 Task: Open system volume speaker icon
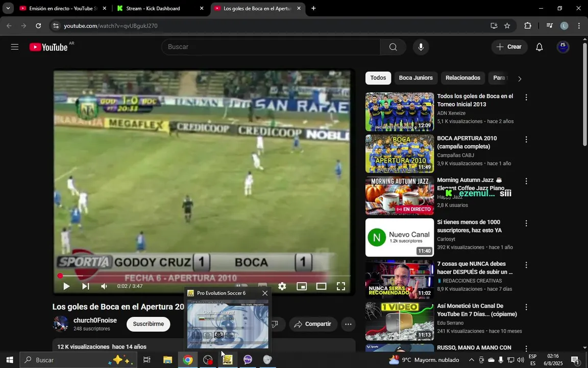[520, 360]
